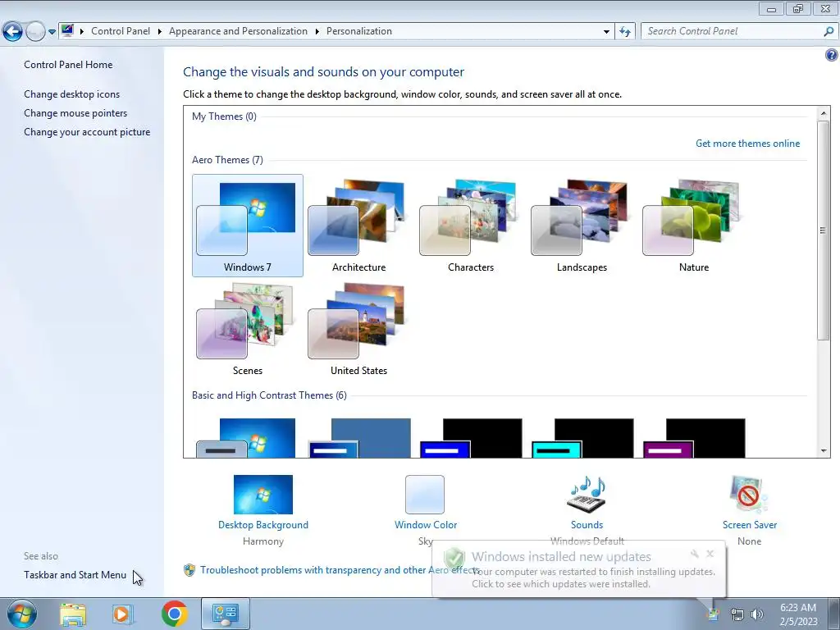Click the network tray icon
This screenshot has width=840, height=630.
pyautogui.click(x=737, y=614)
